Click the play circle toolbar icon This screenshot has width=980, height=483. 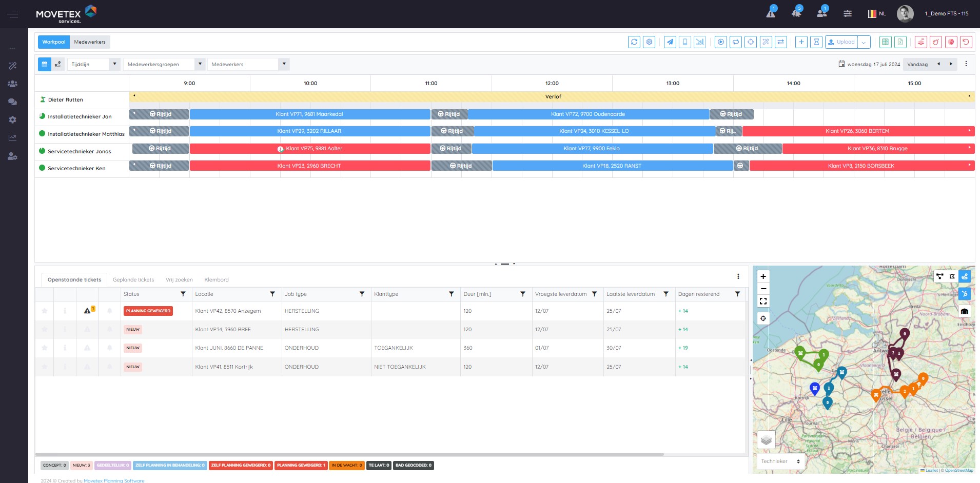(x=721, y=42)
